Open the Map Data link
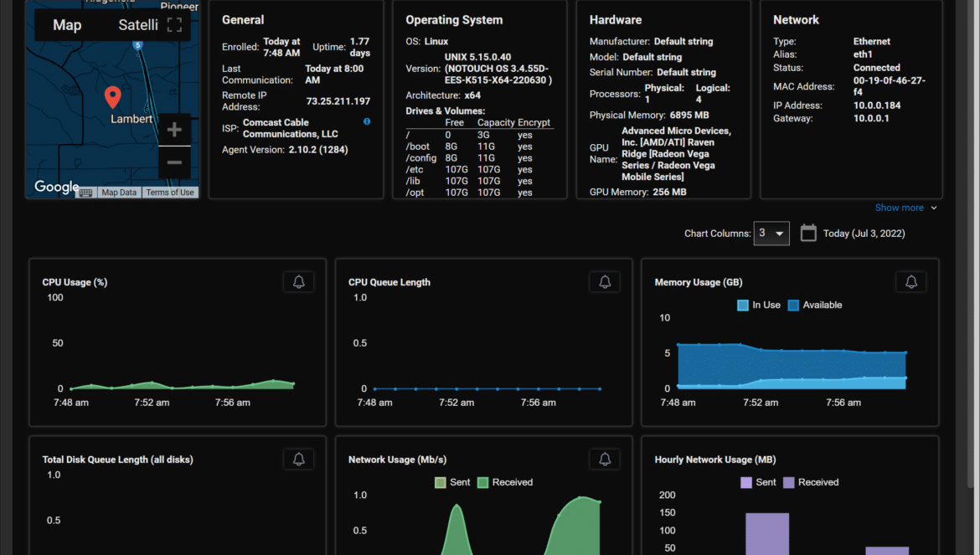Screen dimensions: 980x555 119,193
